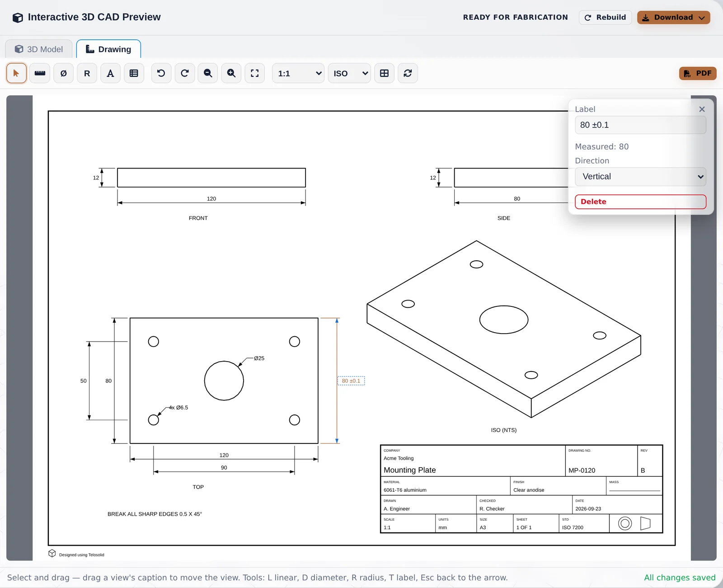Click the 4x Ø6.5 hole callout
The width and height of the screenshot is (723, 588).
point(178,408)
